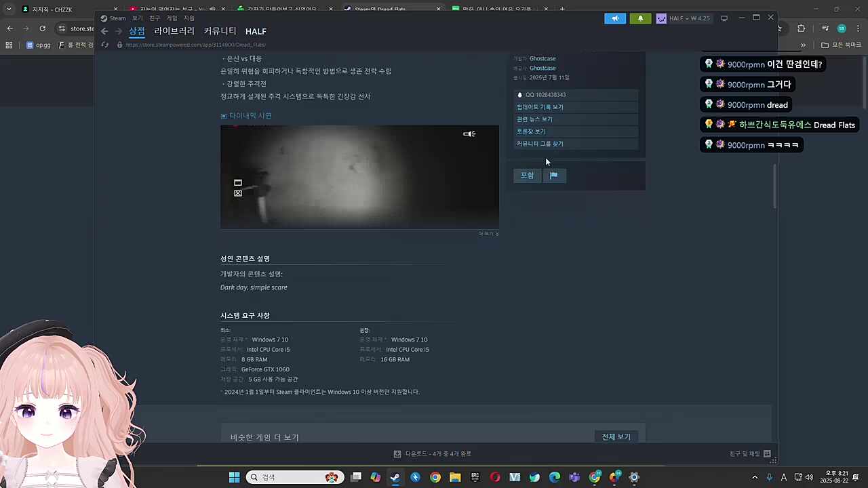Open 토론장 보기 link
The width and height of the screenshot is (868, 488).
click(x=576, y=131)
